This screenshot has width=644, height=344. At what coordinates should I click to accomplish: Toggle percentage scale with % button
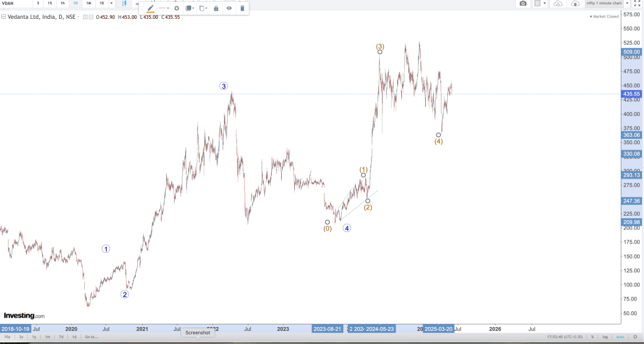pos(592,336)
